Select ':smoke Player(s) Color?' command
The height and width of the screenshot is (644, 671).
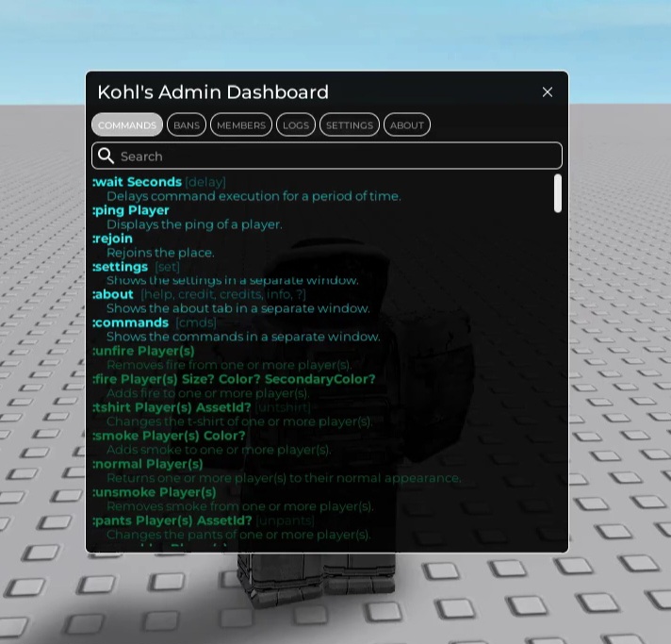(x=169, y=436)
